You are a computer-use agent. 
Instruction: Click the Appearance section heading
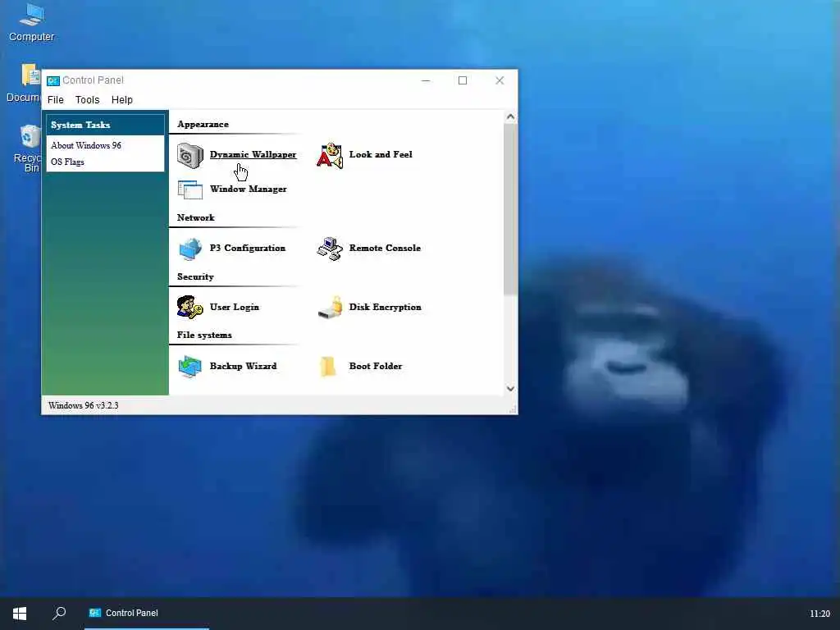[x=203, y=125]
